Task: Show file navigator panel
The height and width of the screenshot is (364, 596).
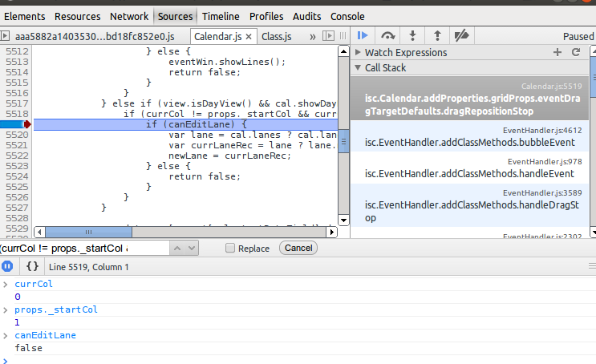Action: tap(6, 36)
